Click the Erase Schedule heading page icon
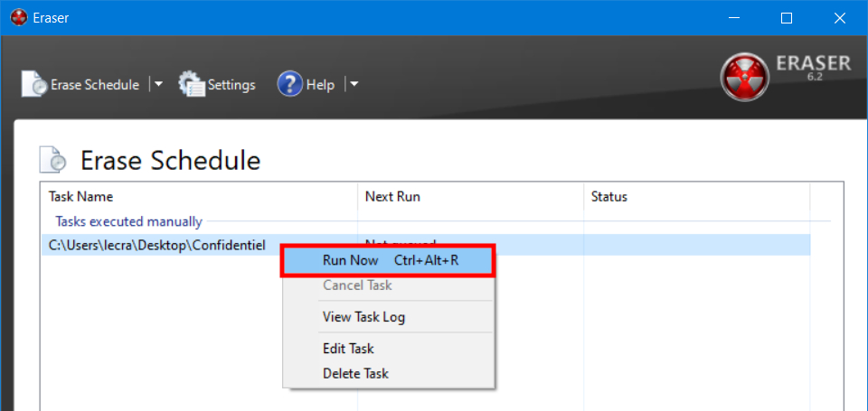This screenshot has height=411, width=868. click(x=53, y=159)
